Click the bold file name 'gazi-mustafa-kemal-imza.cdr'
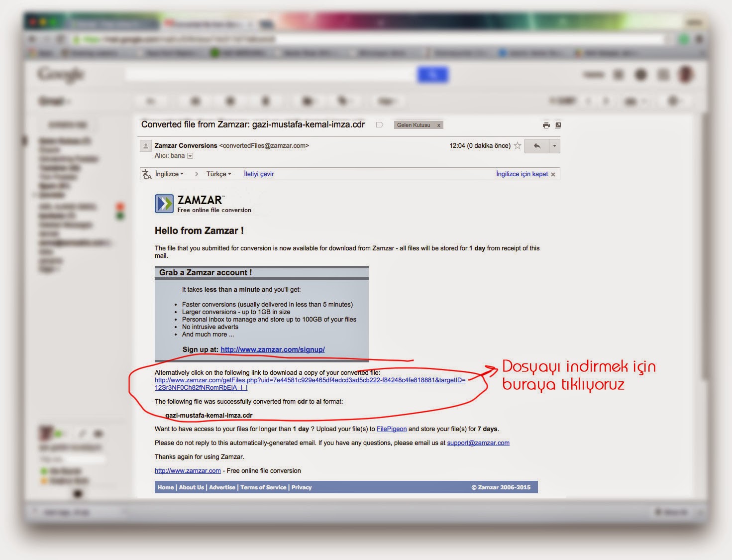The image size is (732, 560). pyautogui.click(x=209, y=416)
